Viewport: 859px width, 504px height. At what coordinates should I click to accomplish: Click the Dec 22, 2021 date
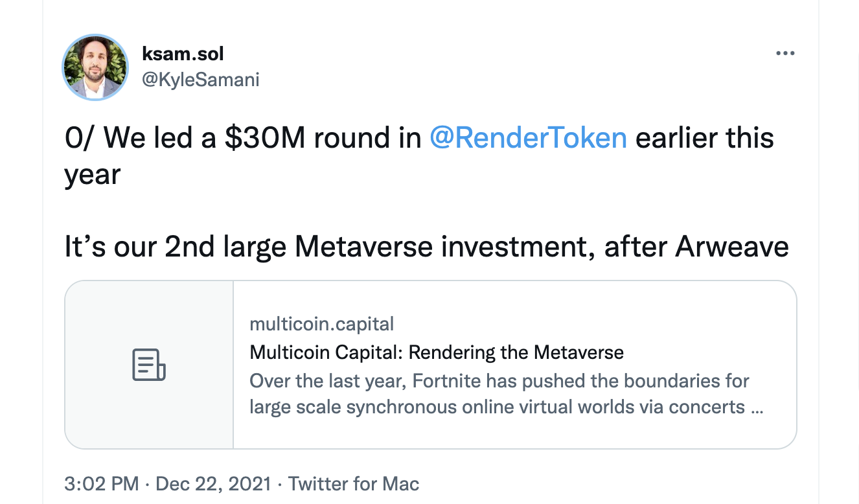click(213, 483)
